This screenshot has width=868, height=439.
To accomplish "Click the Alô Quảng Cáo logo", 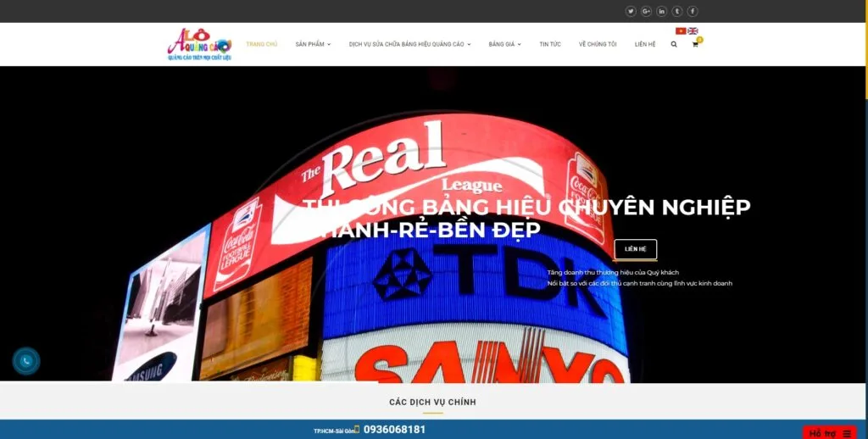I will click(199, 44).
